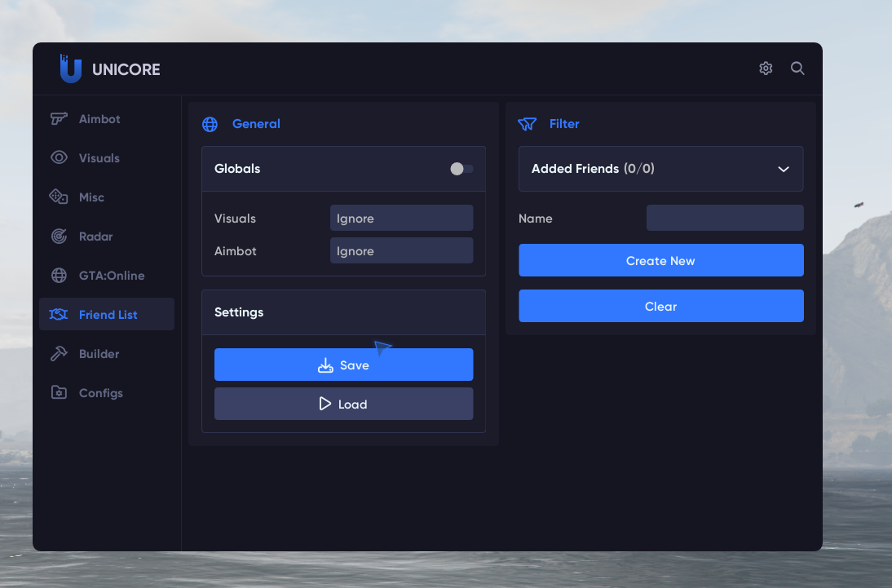Click the Radar target icon

click(59, 237)
